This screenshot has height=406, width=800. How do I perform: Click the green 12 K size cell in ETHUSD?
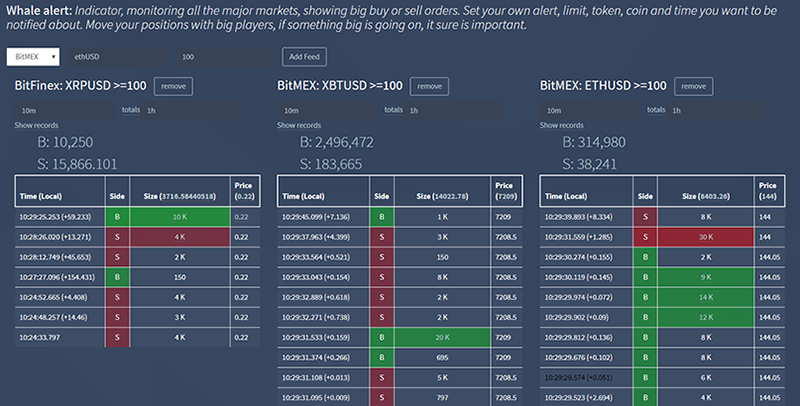706,317
